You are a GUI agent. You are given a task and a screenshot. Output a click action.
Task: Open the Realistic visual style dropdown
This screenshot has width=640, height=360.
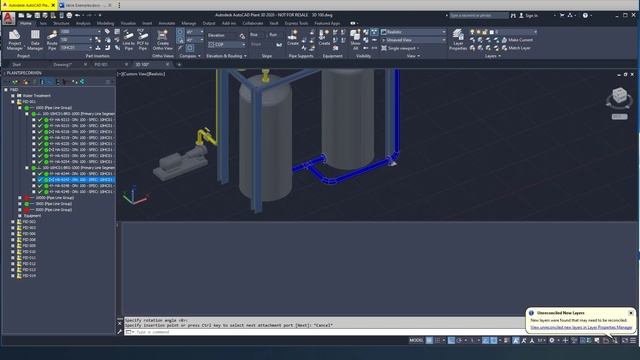pos(414,32)
